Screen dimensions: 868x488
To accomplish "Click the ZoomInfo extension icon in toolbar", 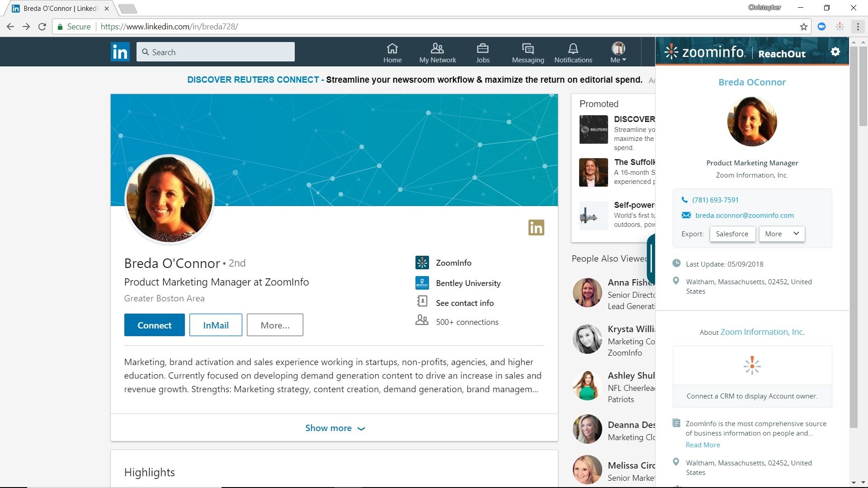I will click(x=840, y=27).
